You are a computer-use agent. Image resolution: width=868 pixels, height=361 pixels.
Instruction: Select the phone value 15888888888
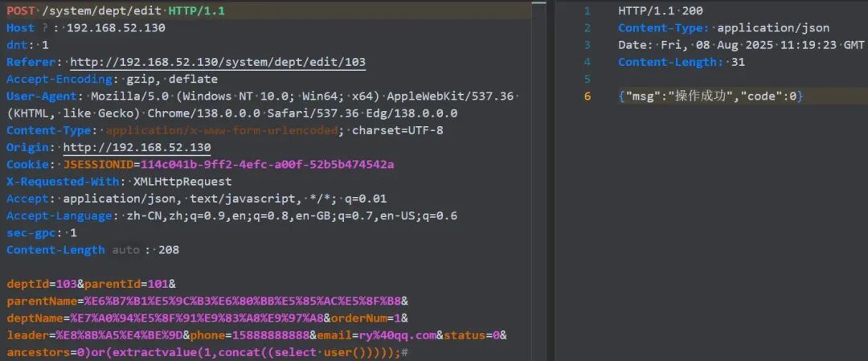click(x=271, y=335)
